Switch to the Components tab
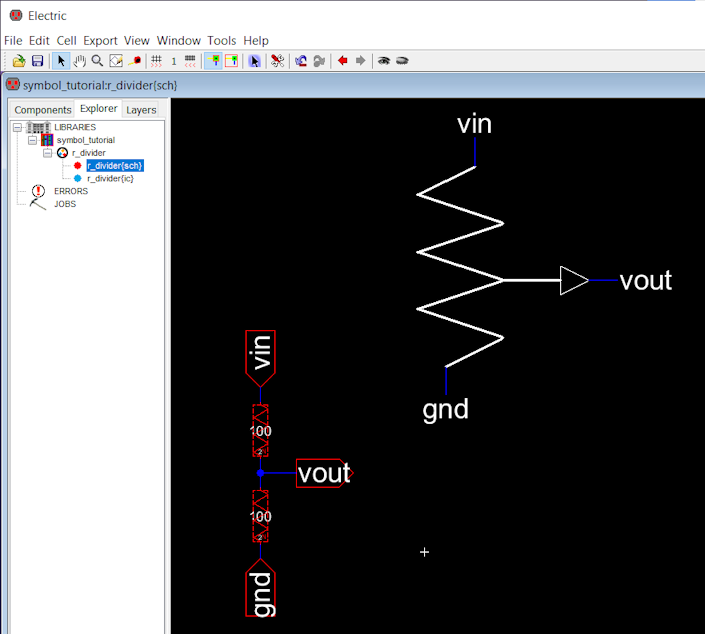 pyautogui.click(x=43, y=110)
